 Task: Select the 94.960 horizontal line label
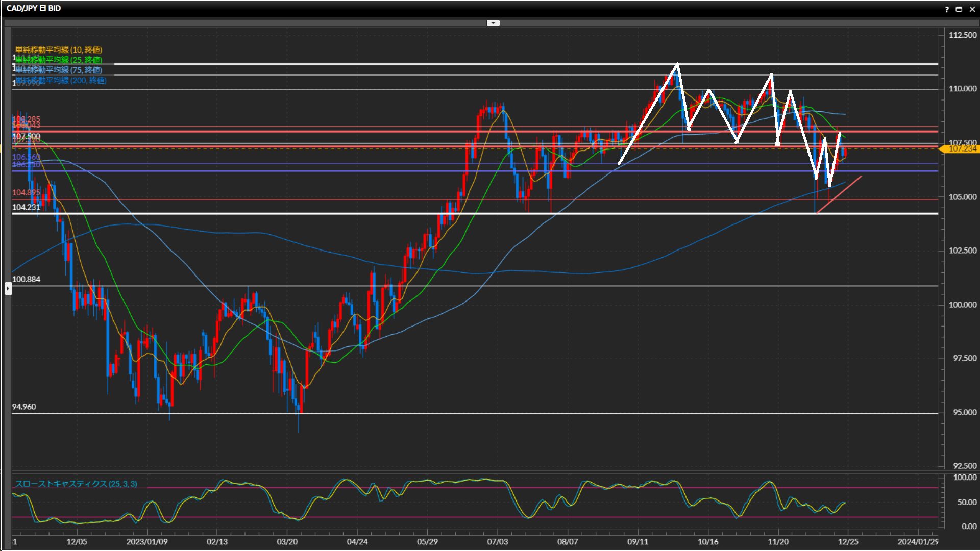point(24,407)
